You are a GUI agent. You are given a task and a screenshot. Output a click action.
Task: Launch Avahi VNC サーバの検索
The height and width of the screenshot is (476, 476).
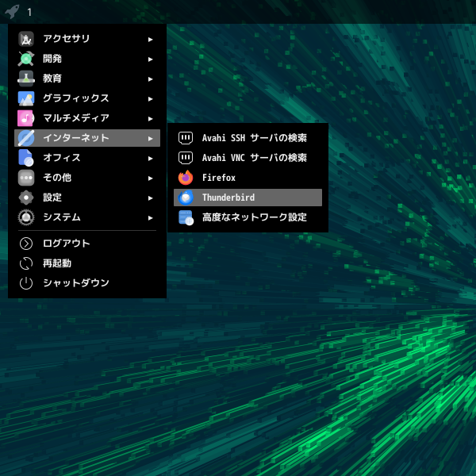(x=254, y=158)
